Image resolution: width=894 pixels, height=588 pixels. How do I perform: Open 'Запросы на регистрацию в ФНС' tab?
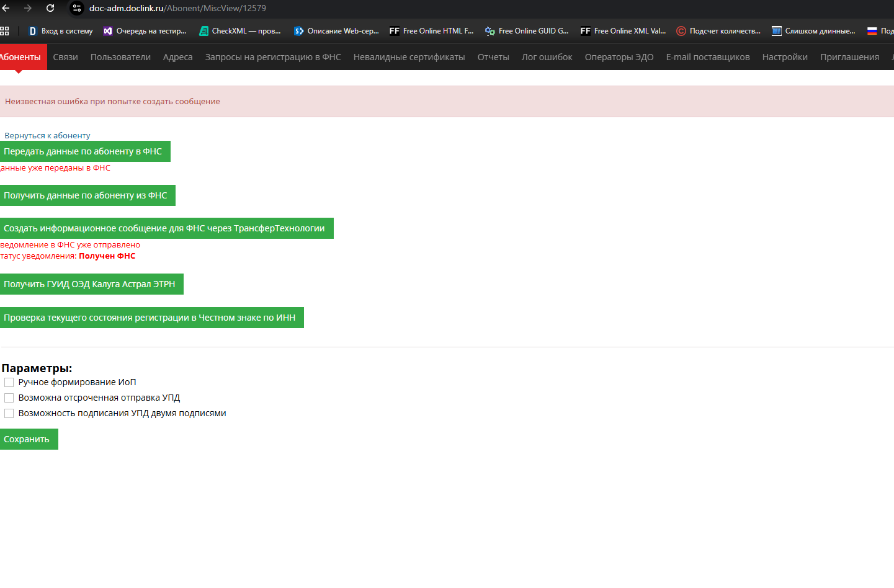[x=273, y=57]
